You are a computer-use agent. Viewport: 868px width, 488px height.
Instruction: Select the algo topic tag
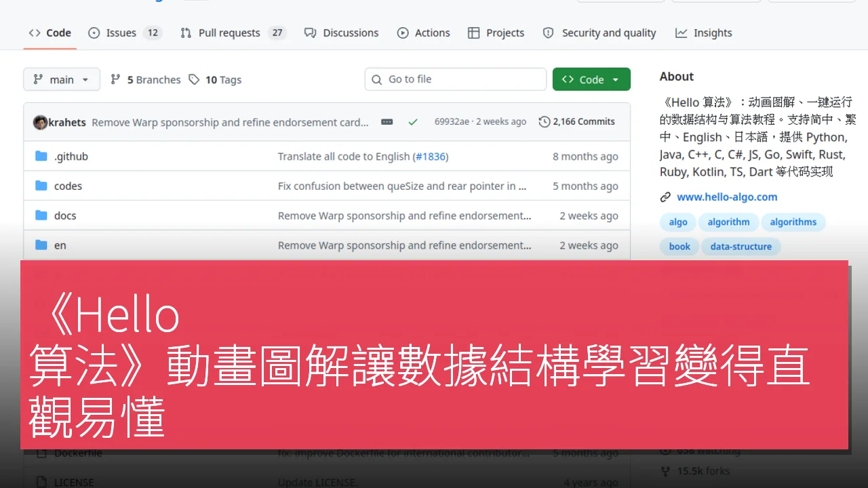pos(678,222)
